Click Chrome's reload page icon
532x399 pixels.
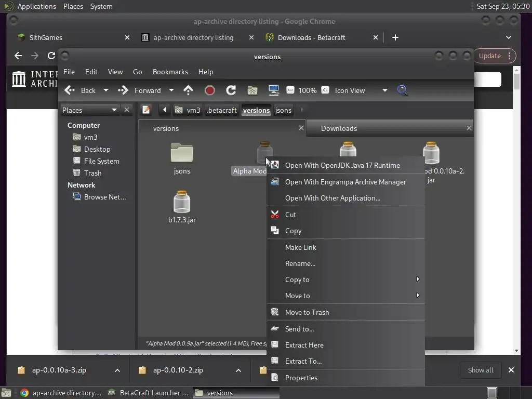[x=51, y=56]
